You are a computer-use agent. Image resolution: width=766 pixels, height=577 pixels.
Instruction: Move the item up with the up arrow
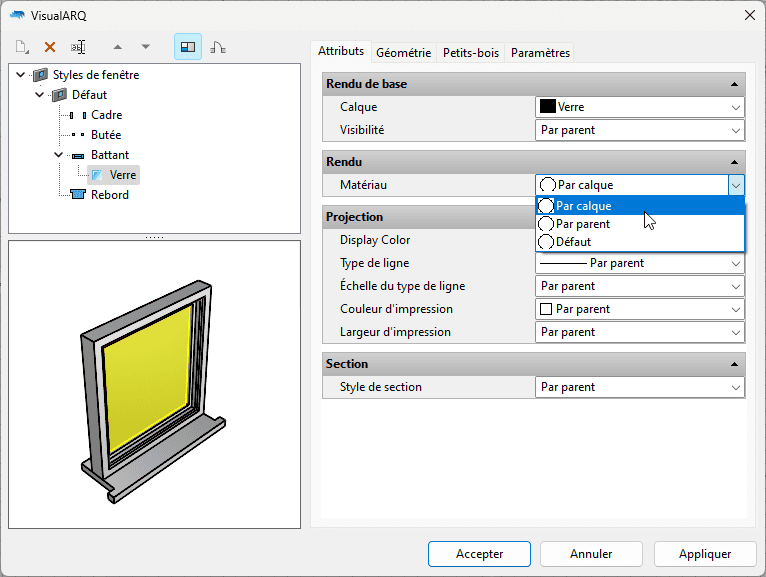(x=117, y=47)
